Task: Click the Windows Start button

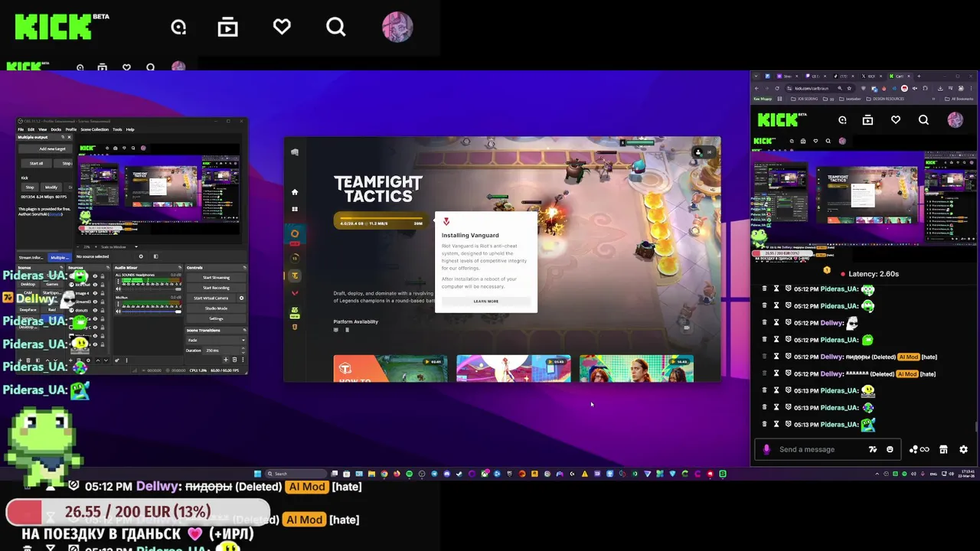Action: 257,474
